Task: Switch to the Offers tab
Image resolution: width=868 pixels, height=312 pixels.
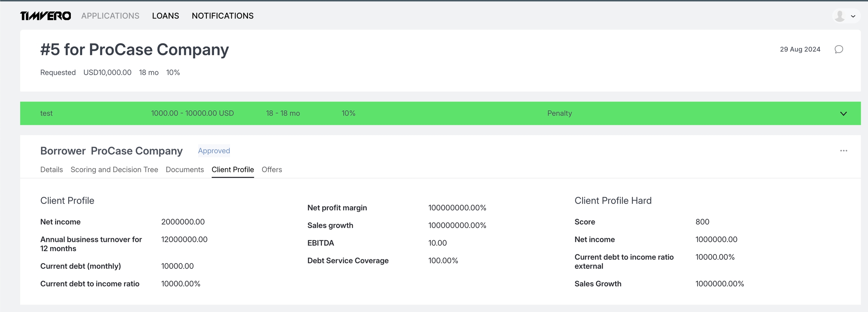Action: (x=272, y=169)
